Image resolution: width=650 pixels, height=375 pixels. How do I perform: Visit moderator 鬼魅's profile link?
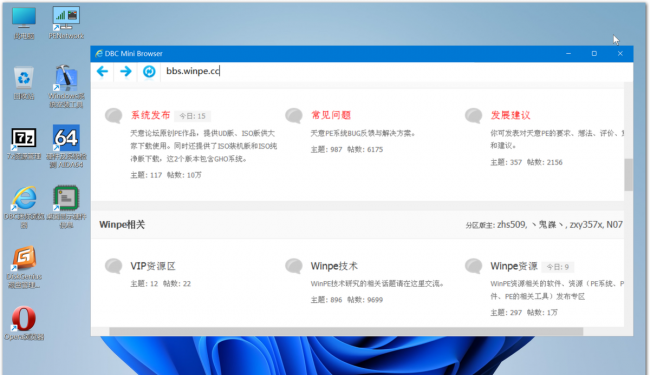(x=548, y=225)
